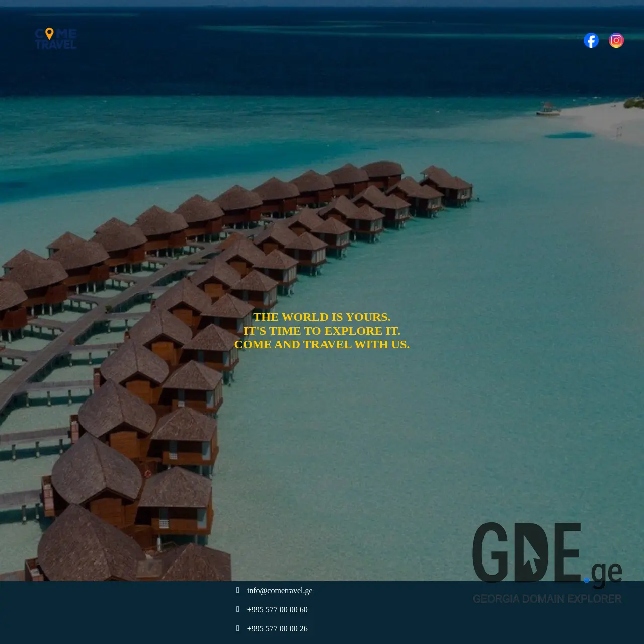The image size is (644, 644).
Task: Click the text THE WORLD IS YOURS
Action: [322, 317]
